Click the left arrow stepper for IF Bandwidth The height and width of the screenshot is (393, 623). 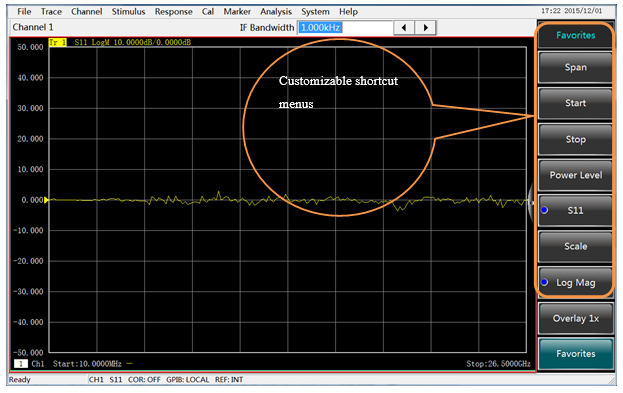coord(404,28)
